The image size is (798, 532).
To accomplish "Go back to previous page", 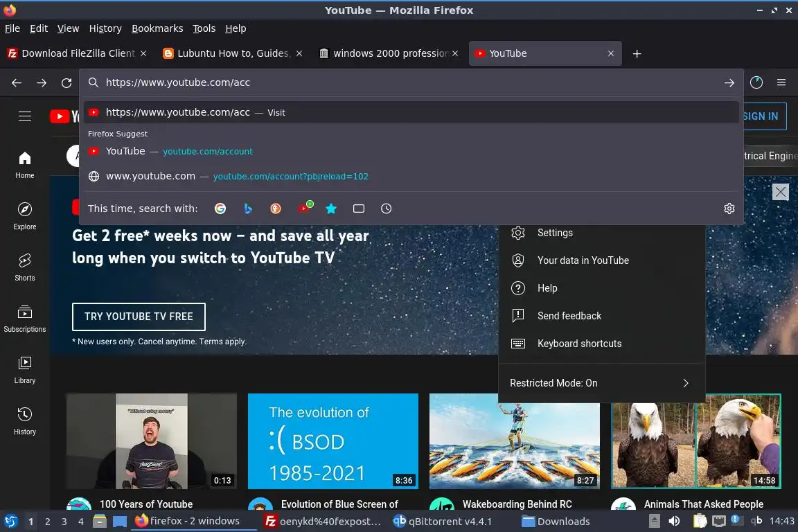I will (17, 82).
